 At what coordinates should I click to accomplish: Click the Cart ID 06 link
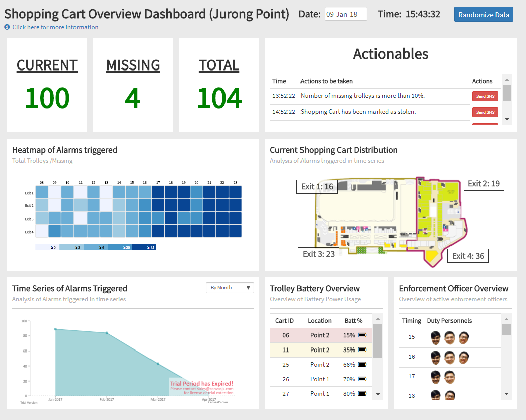[x=285, y=335]
